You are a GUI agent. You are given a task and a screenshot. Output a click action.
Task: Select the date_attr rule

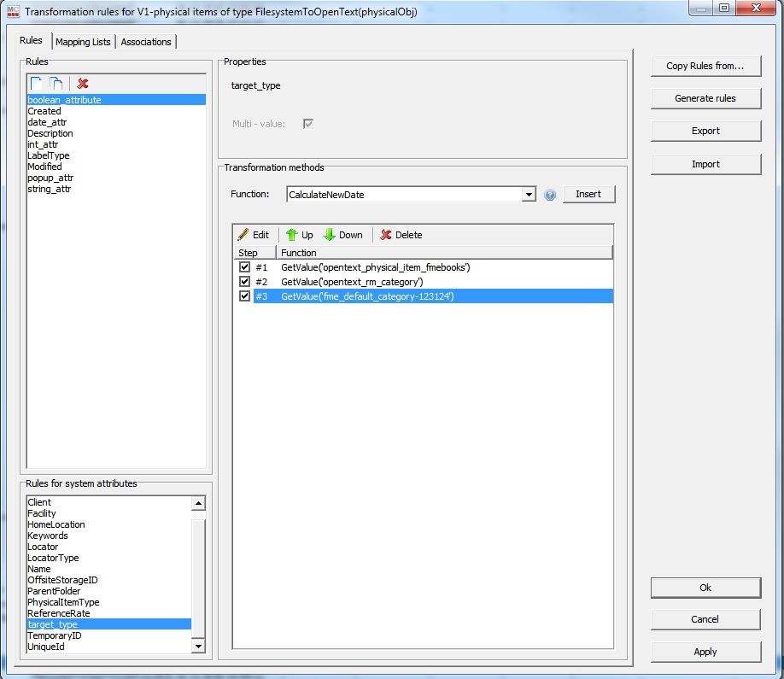47,122
